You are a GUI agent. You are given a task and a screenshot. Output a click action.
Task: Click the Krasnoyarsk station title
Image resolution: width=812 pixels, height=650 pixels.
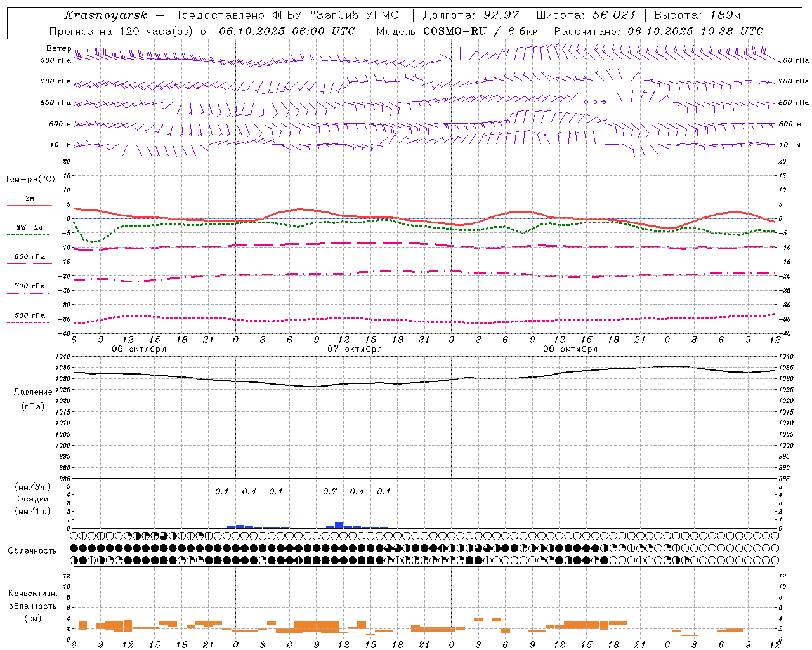click(x=106, y=15)
